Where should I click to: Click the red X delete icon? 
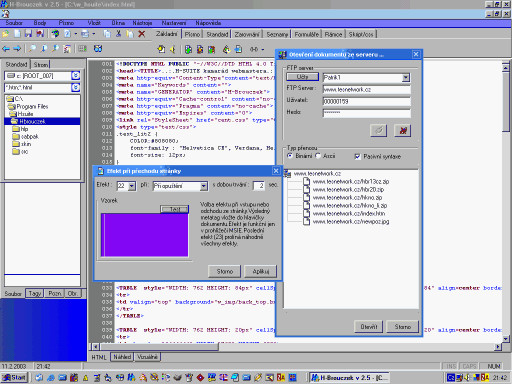point(142,34)
